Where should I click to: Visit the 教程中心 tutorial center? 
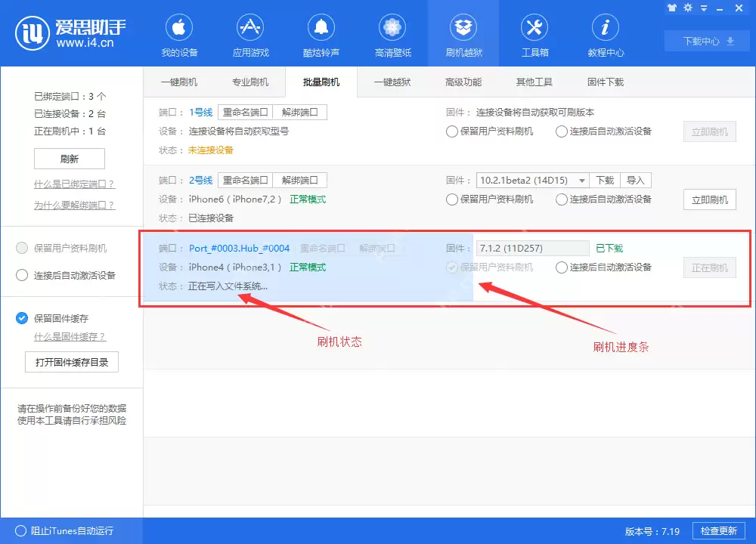pos(605,34)
